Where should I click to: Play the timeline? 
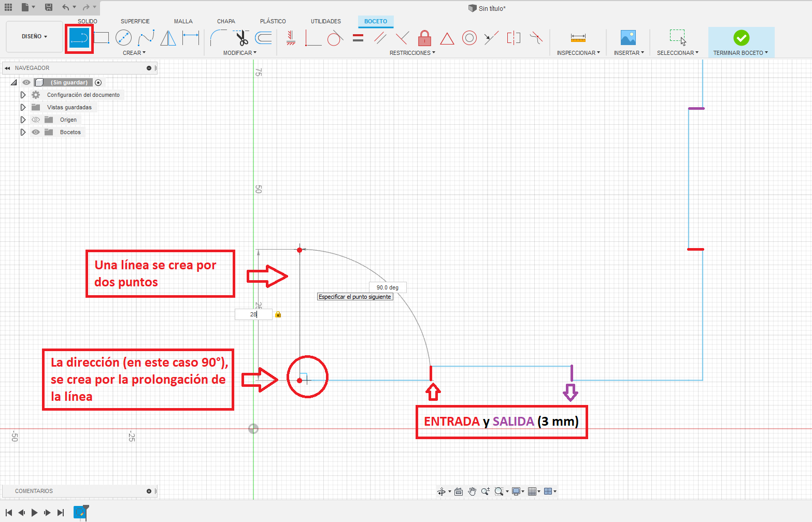(35, 513)
